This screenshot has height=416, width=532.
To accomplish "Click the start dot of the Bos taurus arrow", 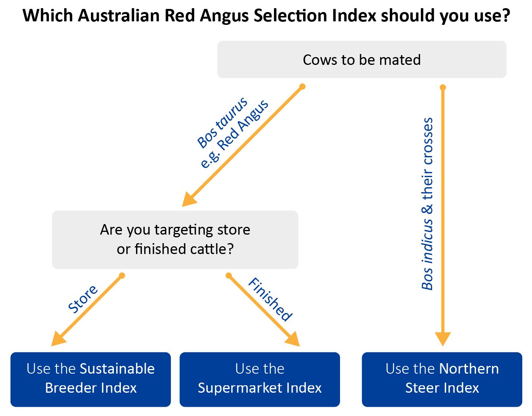I will click(x=303, y=86).
